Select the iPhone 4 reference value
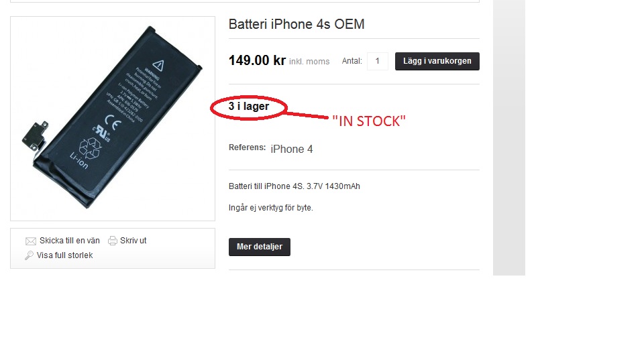Image resolution: width=644 pixels, height=362 pixels. click(x=292, y=149)
